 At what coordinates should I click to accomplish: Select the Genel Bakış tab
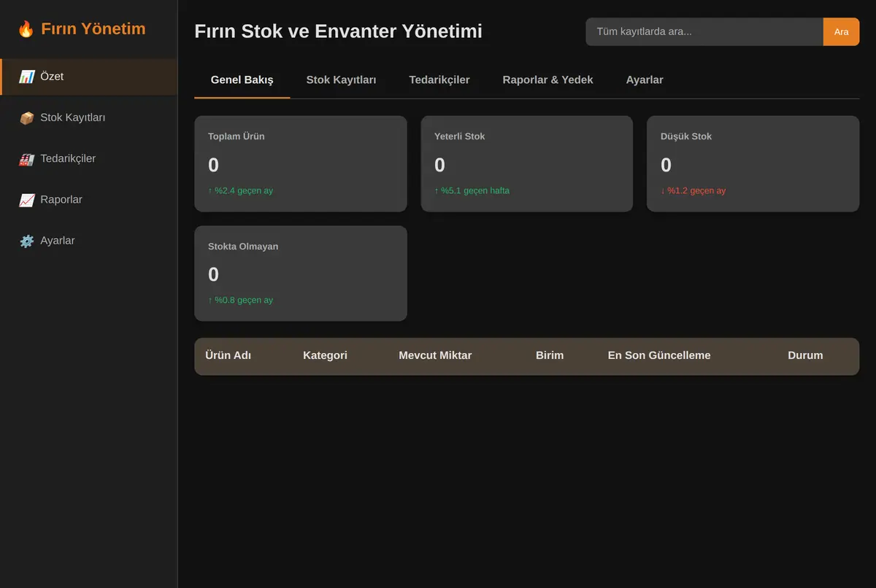point(242,80)
